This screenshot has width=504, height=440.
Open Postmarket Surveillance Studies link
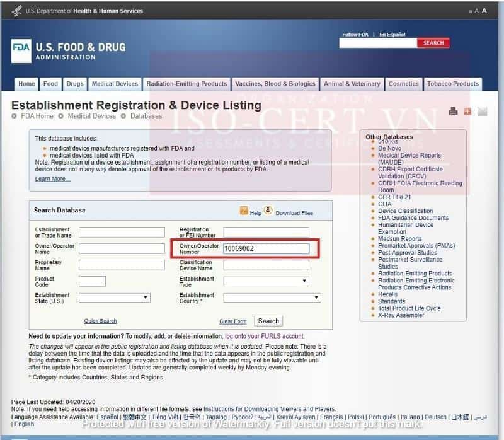[410, 263]
